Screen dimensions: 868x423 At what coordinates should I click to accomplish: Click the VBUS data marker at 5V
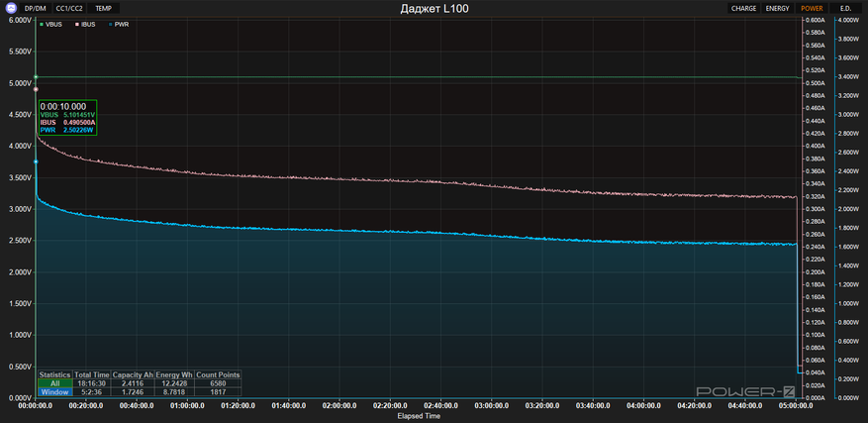[x=36, y=77]
